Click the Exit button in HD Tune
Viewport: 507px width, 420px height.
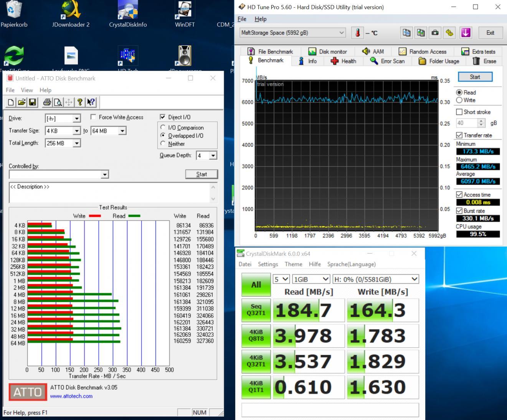[x=490, y=33]
